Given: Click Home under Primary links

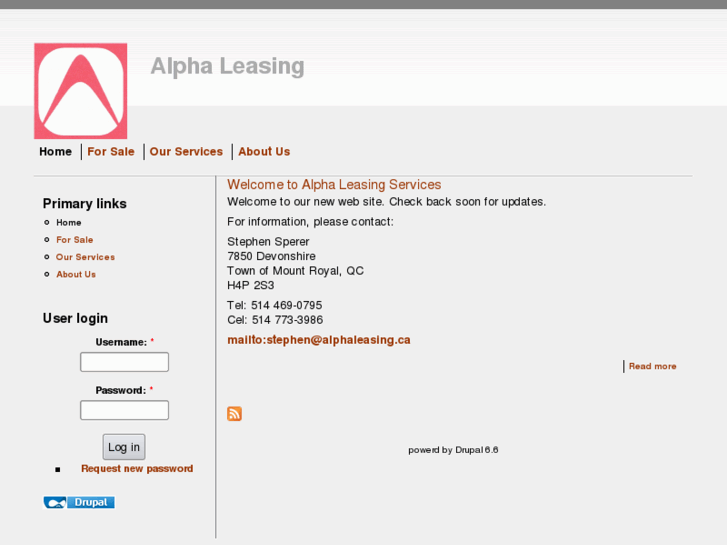Looking at the screenshot, I should point(69,223).
